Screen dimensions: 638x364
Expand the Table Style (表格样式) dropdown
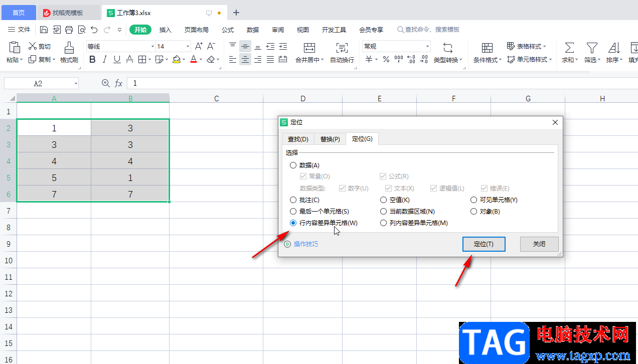point(545,47)
